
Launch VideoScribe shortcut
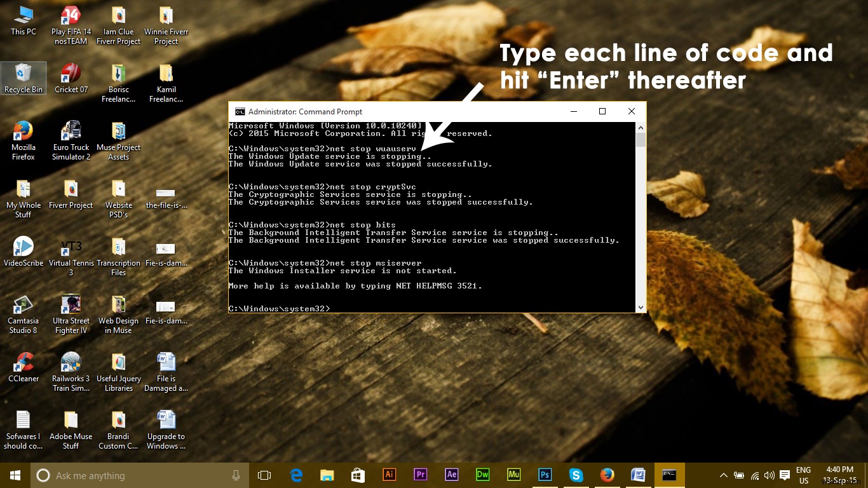click(24, 252)
